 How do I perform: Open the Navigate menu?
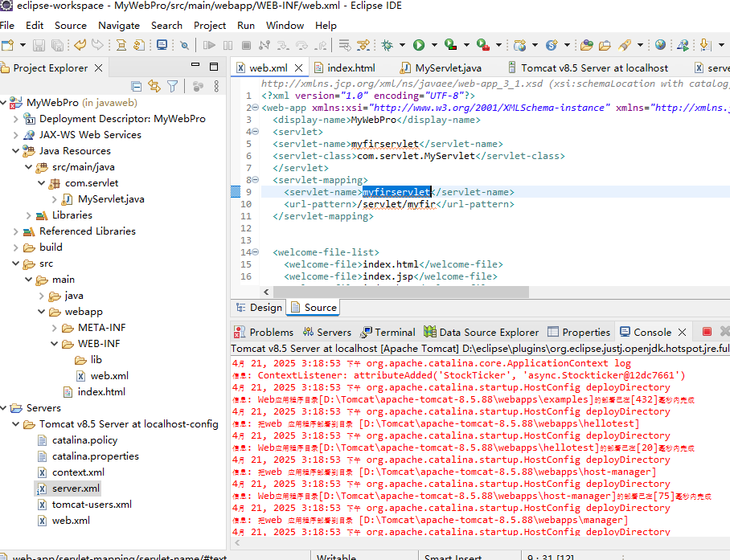(x=118, y=25)
